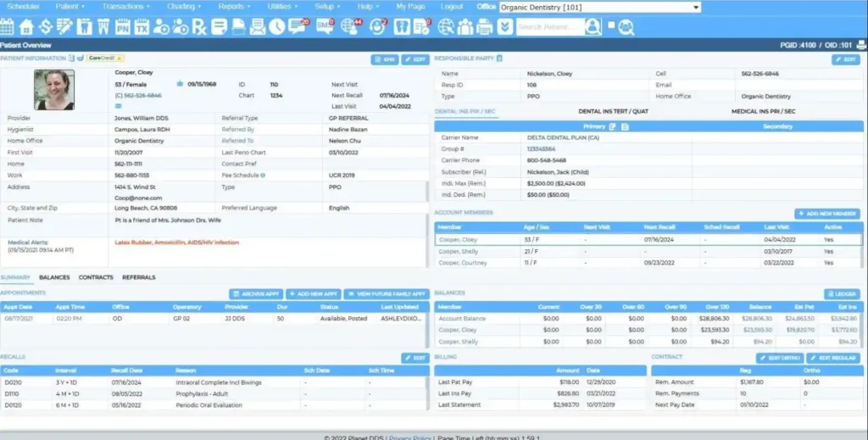
Task: Click the envelope letter icon
Action: click(258, 26)
